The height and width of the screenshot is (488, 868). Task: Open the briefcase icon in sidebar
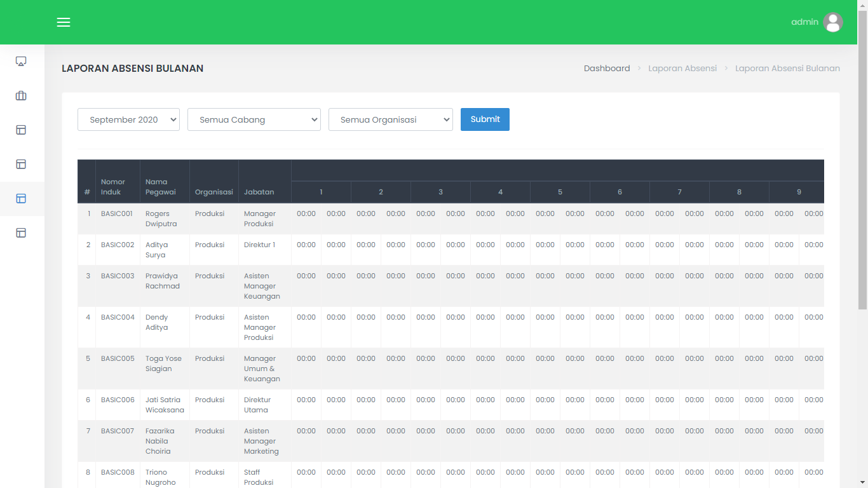(21, 96)
